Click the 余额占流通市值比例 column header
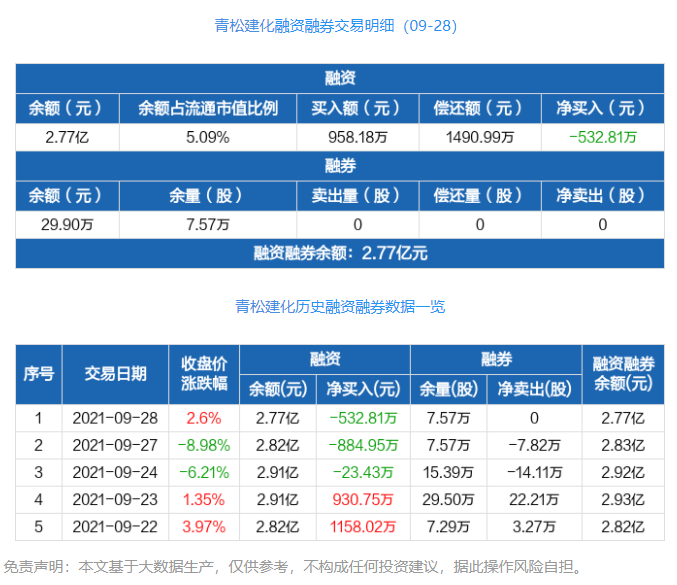This screenshot has width=677, height=585. (208, 108)
